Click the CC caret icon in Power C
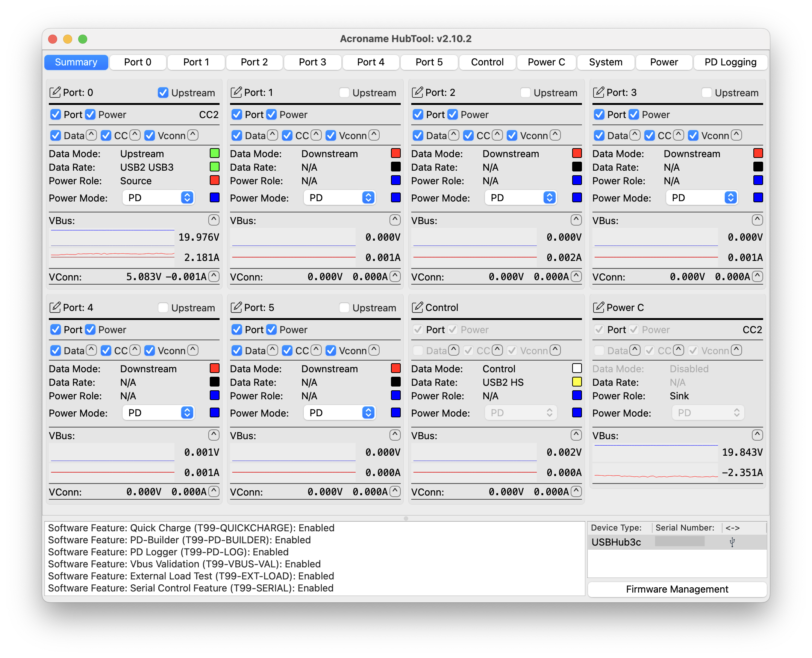The height and width of the screenshot is (658, 812). 678,350
